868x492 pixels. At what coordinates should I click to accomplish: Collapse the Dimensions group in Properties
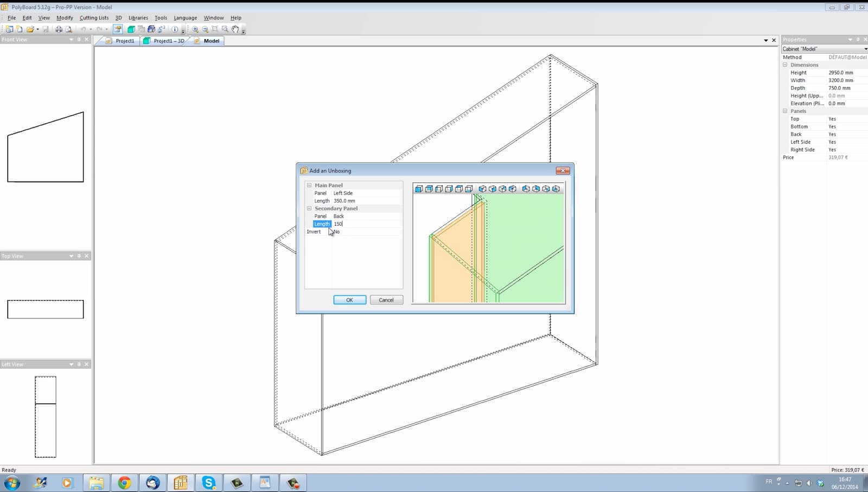(785, 65)
